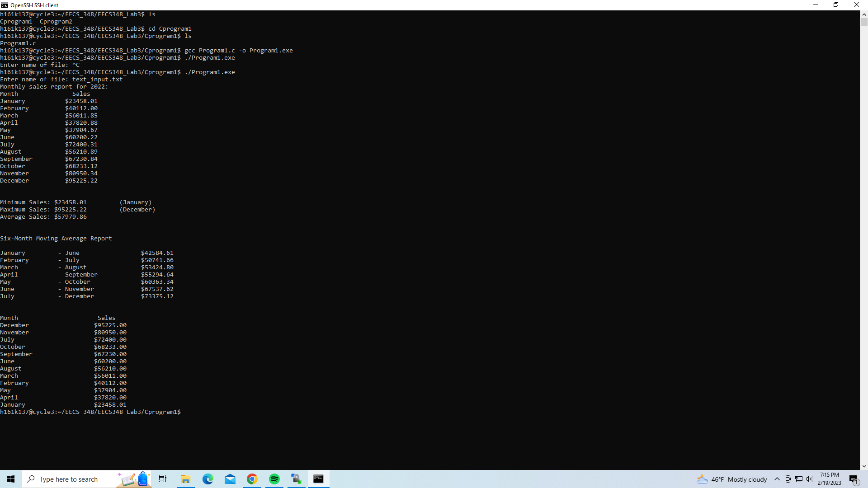This screenshot has height=488, width=868.
Task: Expand hidden system tray icons
Action: [x=777, y=479]
